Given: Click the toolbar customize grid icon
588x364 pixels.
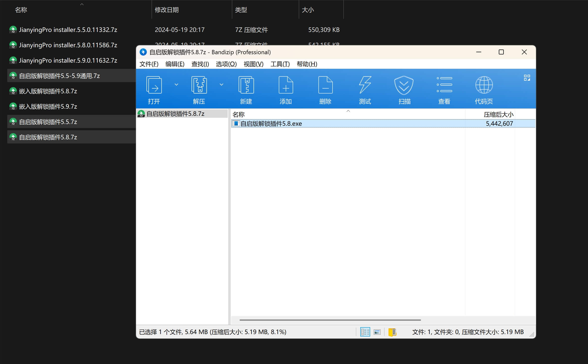Looking at the screenshot, I should 527,78.
